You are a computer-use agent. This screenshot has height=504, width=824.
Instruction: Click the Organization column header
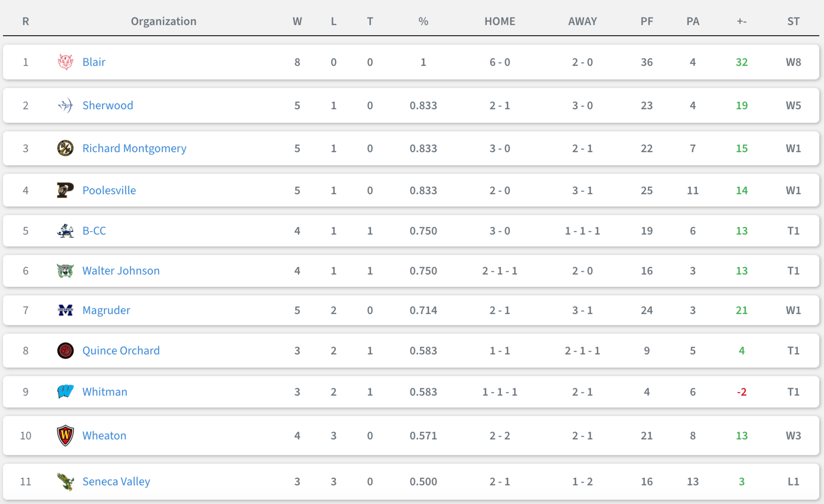tap(164, 21)
